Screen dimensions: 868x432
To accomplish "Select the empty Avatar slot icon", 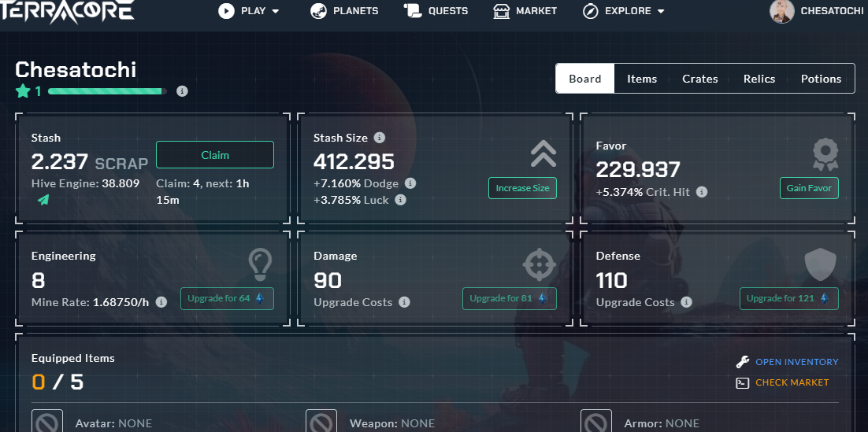I will click(x=47, y=422).
